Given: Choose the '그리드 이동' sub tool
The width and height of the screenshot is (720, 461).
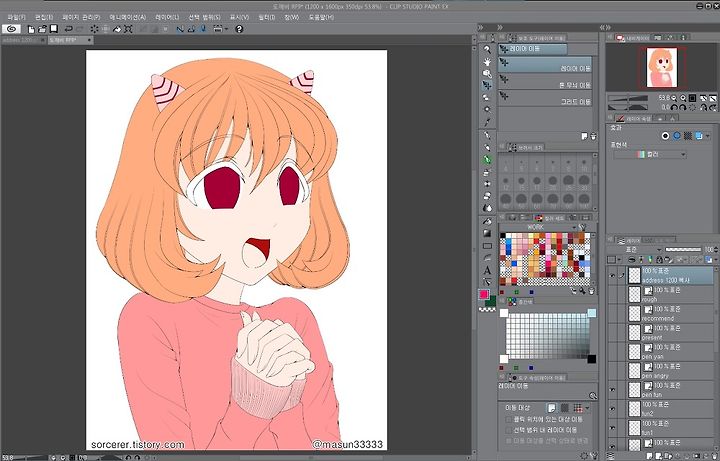Looking at the screenshot, I should tap(545, 98).
